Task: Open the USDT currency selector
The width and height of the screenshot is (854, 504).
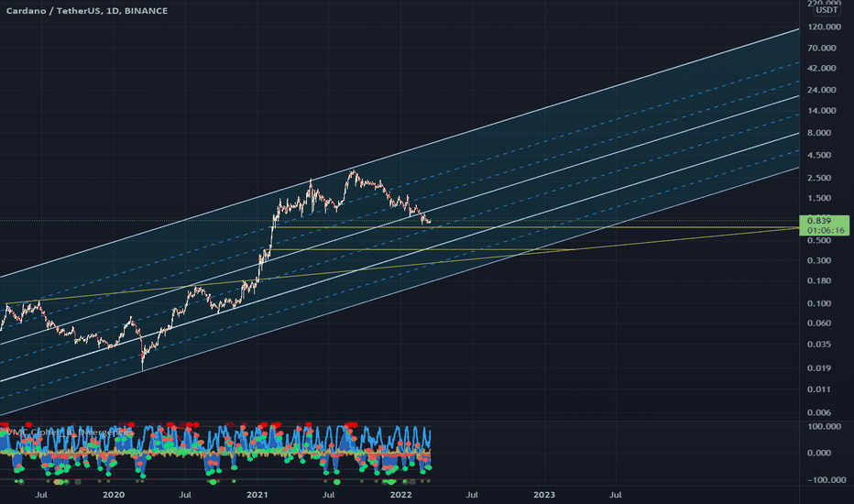Action: point(827,10)
